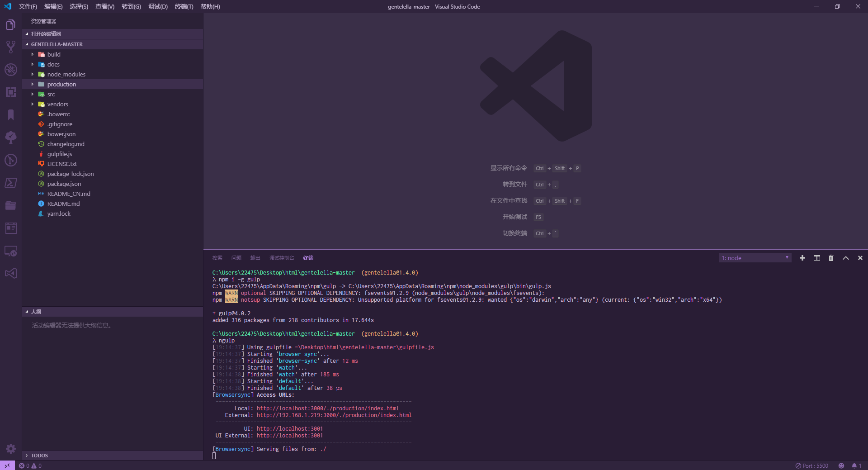
Task: Kill the terminal with trash icon
Action: tap(831, 258)
